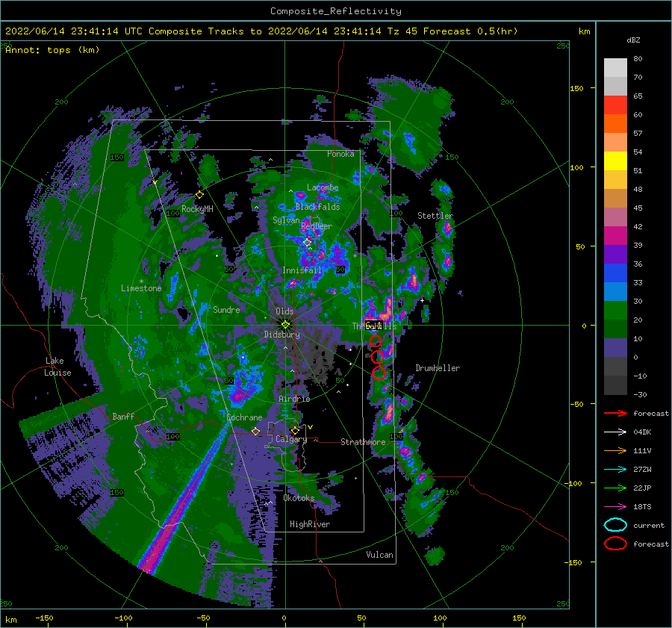Click the 'Strathmore' town label
This screenshot has height=628, width=672.
363,441
